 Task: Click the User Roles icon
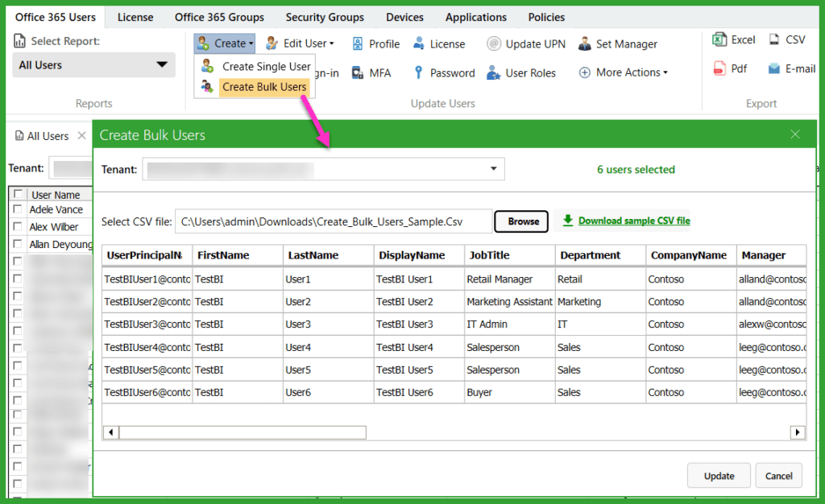coord(493,72)
